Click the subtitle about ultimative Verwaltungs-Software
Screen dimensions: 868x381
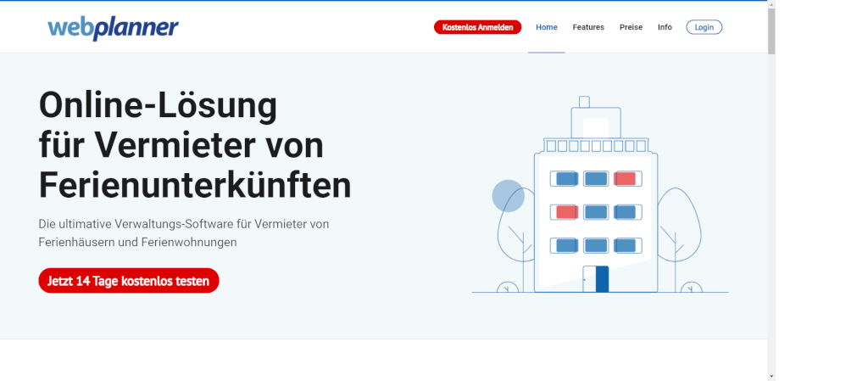pos(184,233)
